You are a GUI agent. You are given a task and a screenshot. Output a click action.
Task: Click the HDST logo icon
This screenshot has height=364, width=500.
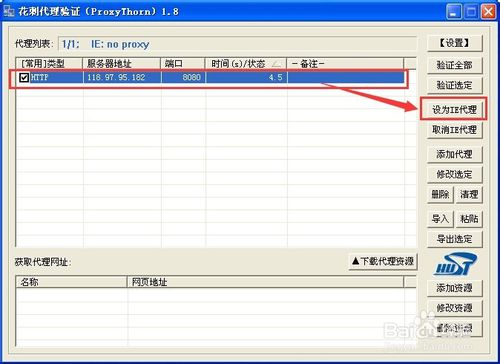[455, 264]
